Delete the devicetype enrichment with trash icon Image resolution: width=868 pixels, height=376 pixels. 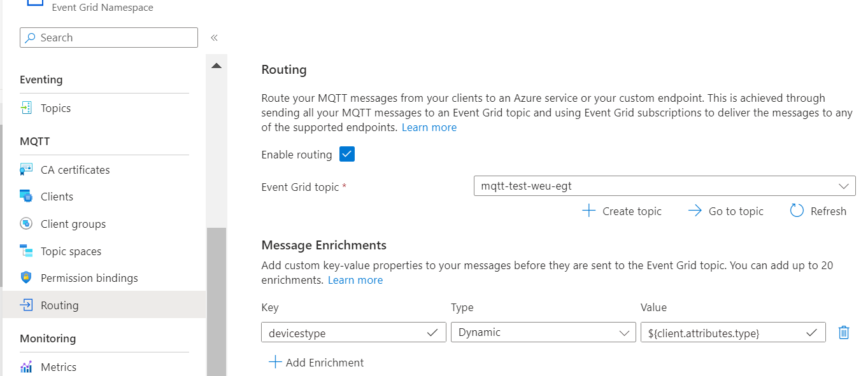844,332
